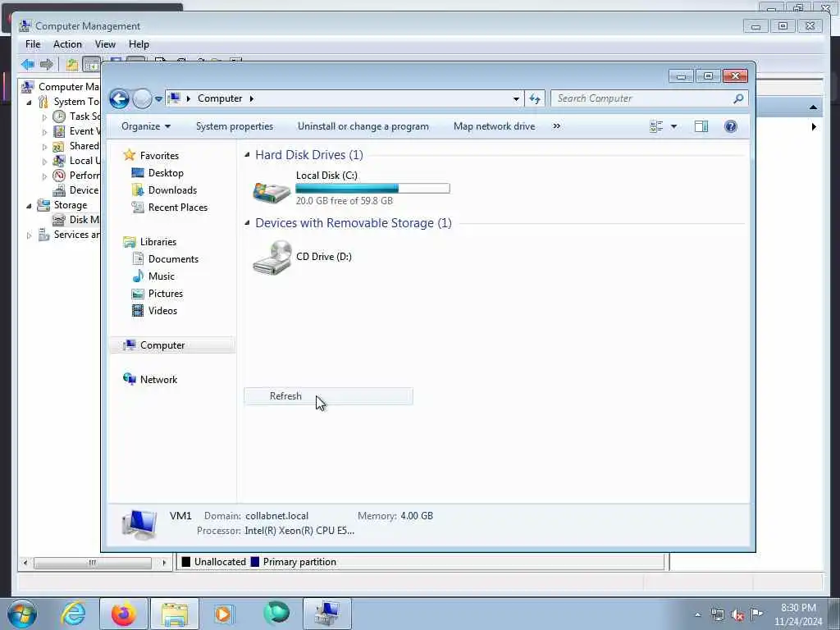Click the Explorer forward navigation button
The width and height of the screenshot is (840, 630).
pyautogui.click(x=142, y=98)
